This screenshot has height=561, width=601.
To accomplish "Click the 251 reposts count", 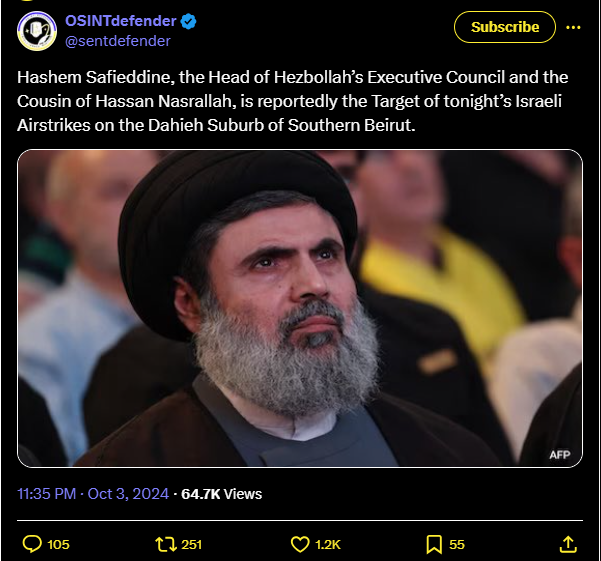I will (191, 544).
